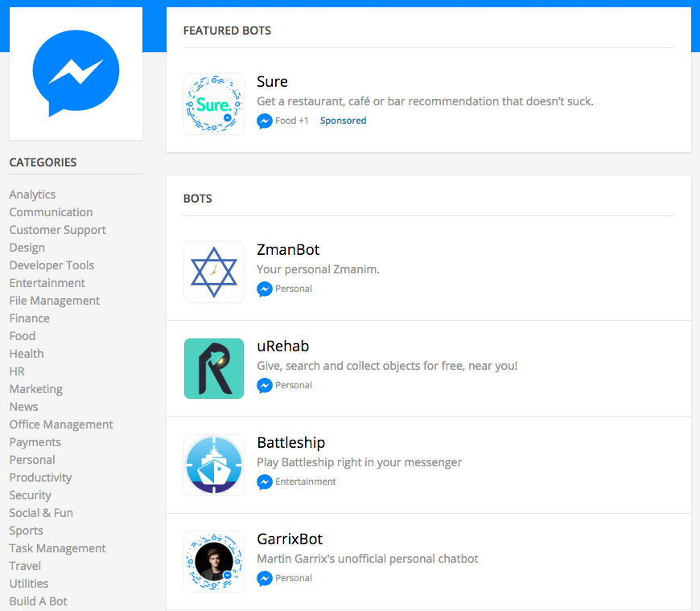View the Sports category
Viewport: 700px width, 611px height.
(x=27, y=531)
